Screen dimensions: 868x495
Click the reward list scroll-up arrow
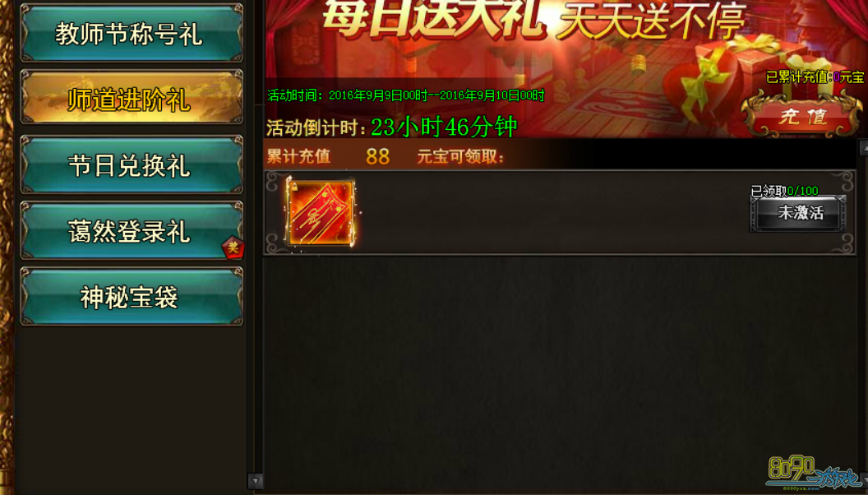pyautogui.click(x=864, y=147)
